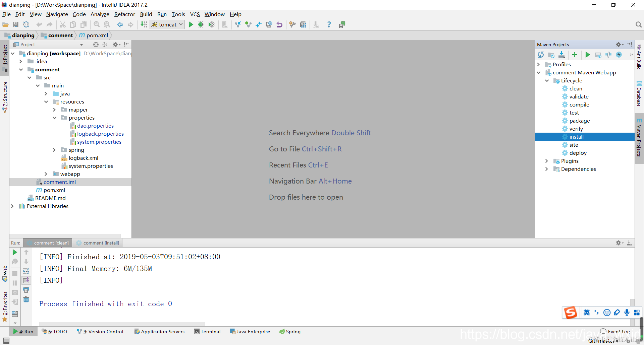Toggle tool window bars at bottom-left corner
The height and width of the screenshot is (345, 644).
click(x=6, y=340)
